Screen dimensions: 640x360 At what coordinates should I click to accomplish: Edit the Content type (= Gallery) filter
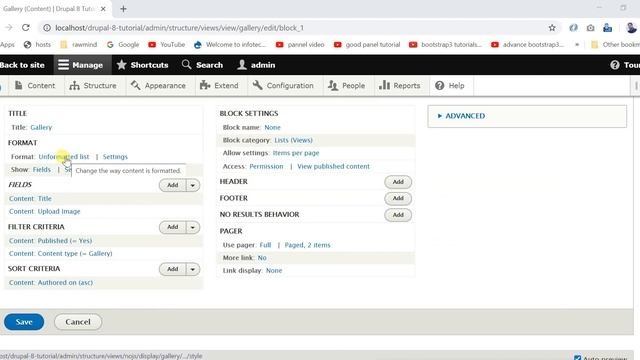click(x=60, y=253)
